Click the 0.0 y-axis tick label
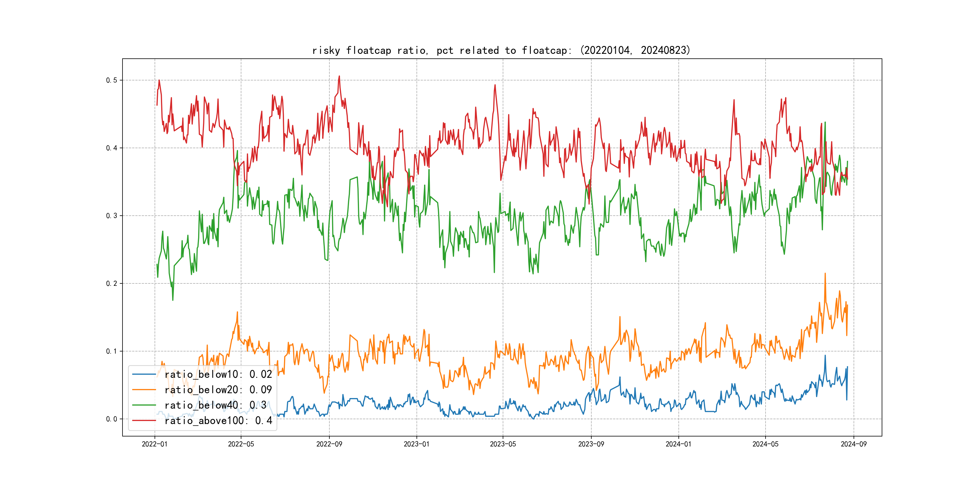 point(112,419)
